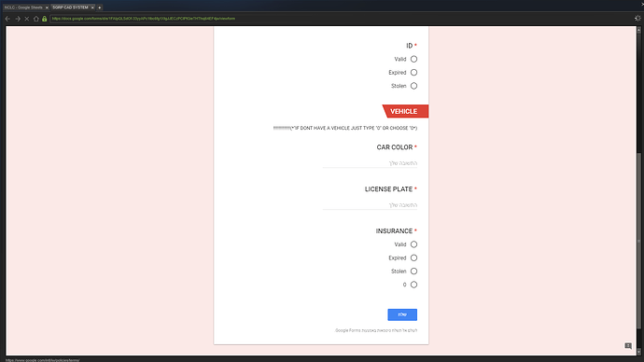The width and height of the screenshot is (644, 362).
Task: Close the SGRP CAD SYSTEM tab
Action: (92, 7)
